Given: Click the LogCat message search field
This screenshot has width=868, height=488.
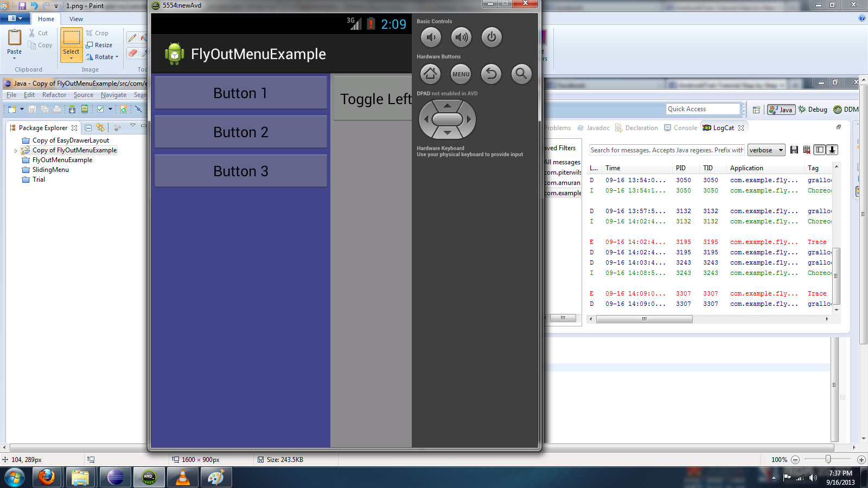Looking at the screenshot, I should pyautogui.click(x=667, y=150).
